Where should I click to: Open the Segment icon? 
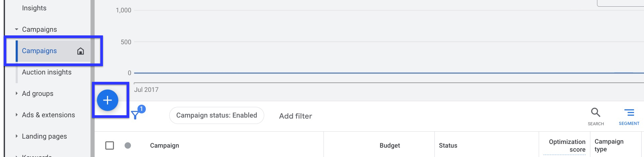629,113
